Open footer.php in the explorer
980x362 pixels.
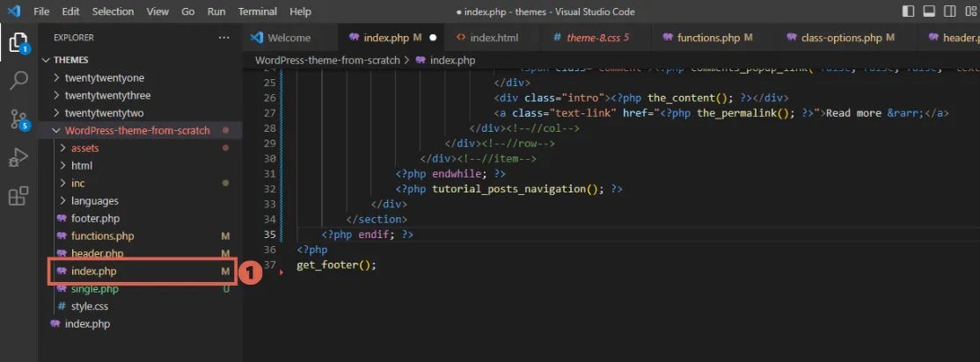tap(96, 219)
